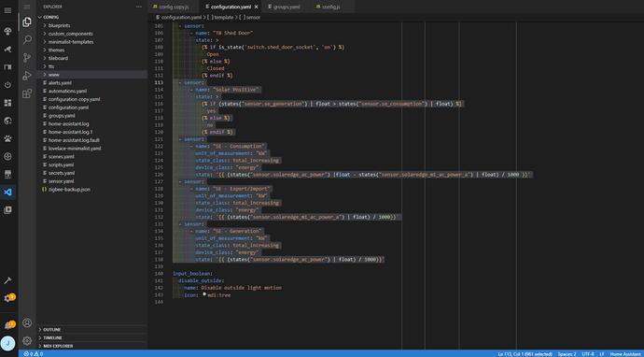Open the VS Code Accounts icon
Screen dimensions: 644x357
click(x=27, y=322)
